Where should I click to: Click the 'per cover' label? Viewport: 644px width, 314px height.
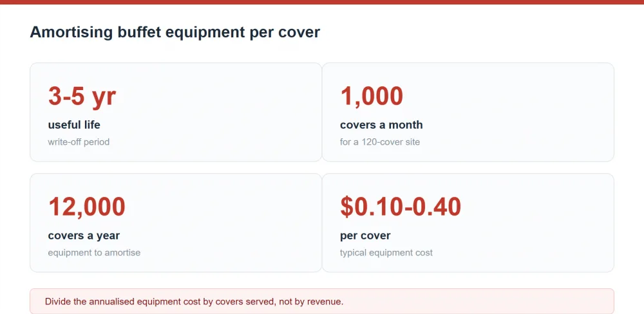[x=365, y=235]
